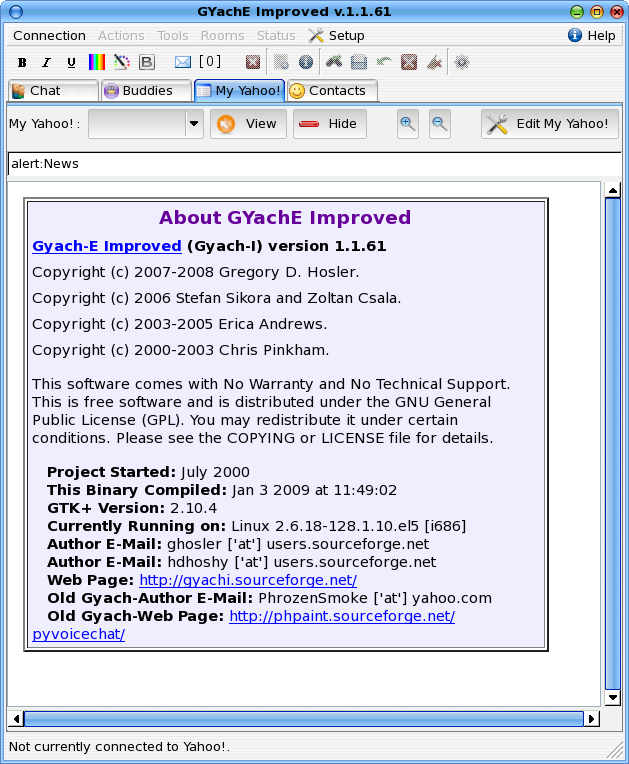The width and height of the screenshot is (629, 764).
Task: Click the mail envelope icon
Action: [x=183, y=62]
